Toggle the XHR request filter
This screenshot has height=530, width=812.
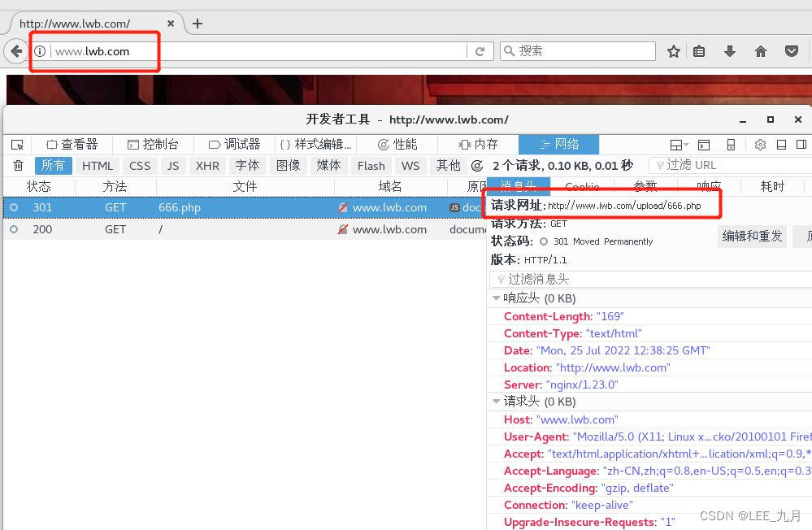[x=207, y=165]
